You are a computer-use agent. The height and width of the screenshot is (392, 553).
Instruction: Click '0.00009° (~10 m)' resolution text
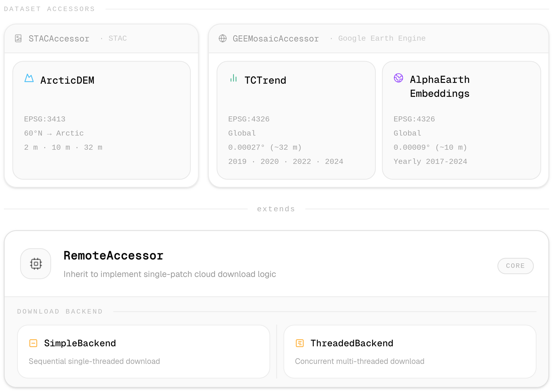[430, 147]
